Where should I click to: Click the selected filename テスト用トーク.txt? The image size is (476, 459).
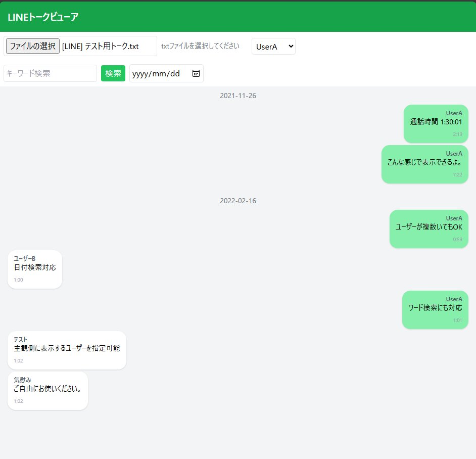[101, 46]
